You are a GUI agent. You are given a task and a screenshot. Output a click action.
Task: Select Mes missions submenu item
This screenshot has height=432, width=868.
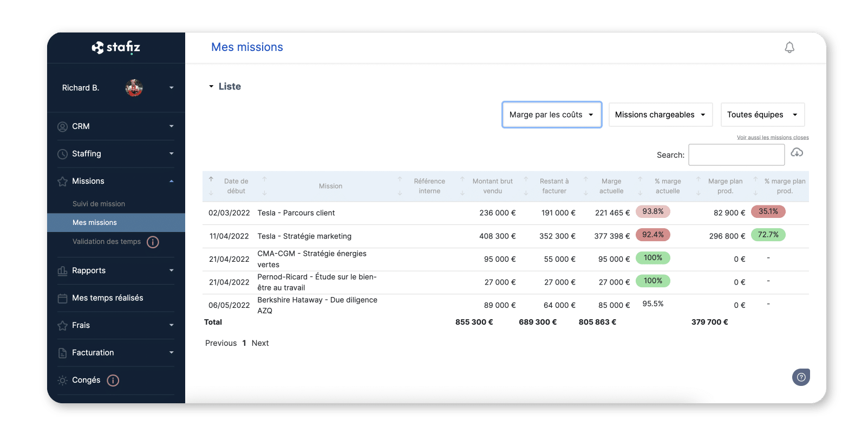click(116, 222)
